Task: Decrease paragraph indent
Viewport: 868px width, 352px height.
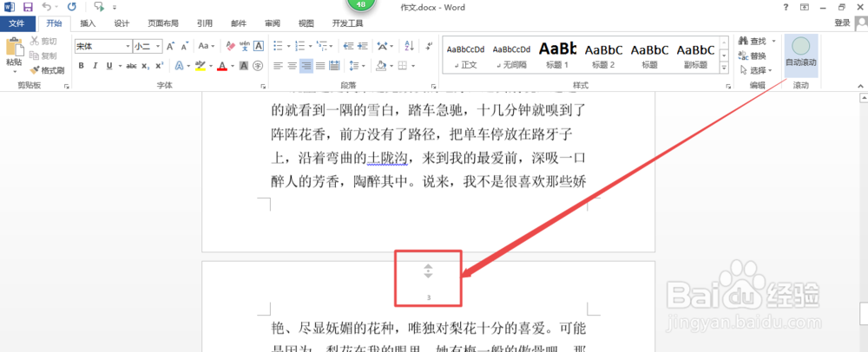Action: pyautogui.click(x=348, y=46)
